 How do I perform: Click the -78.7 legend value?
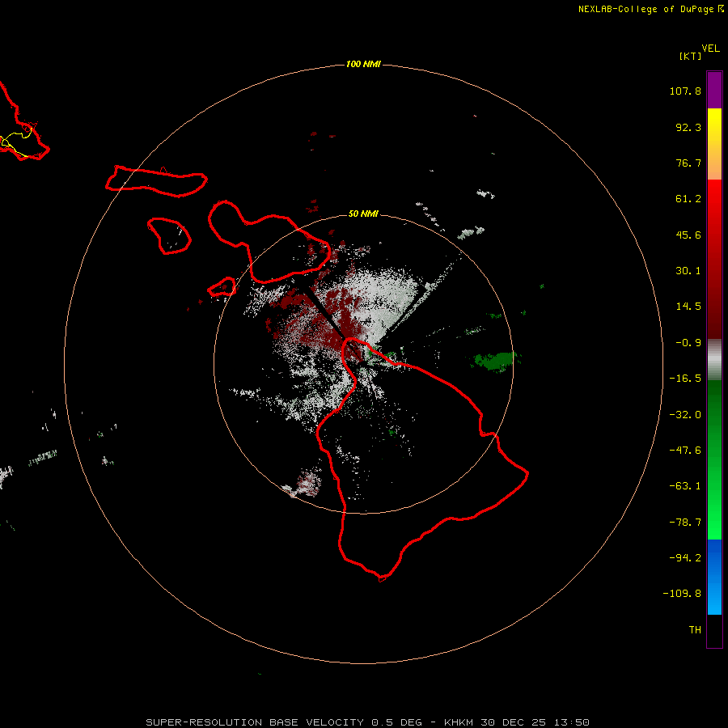[685, 523]
